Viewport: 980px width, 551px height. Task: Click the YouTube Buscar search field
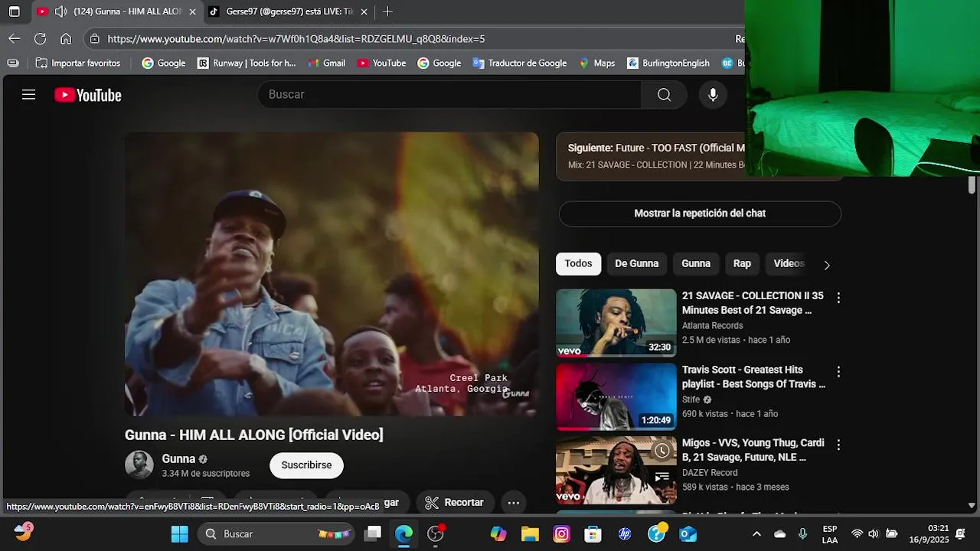[449, 95]
